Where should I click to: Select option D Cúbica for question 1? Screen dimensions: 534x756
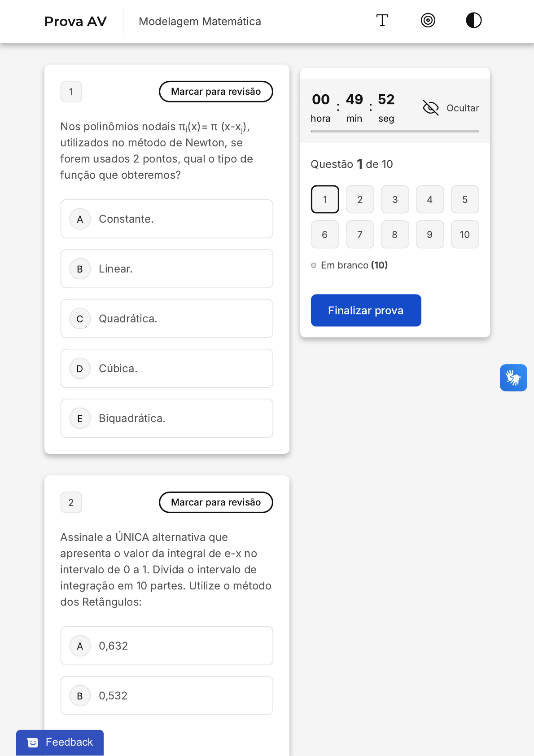167,369
